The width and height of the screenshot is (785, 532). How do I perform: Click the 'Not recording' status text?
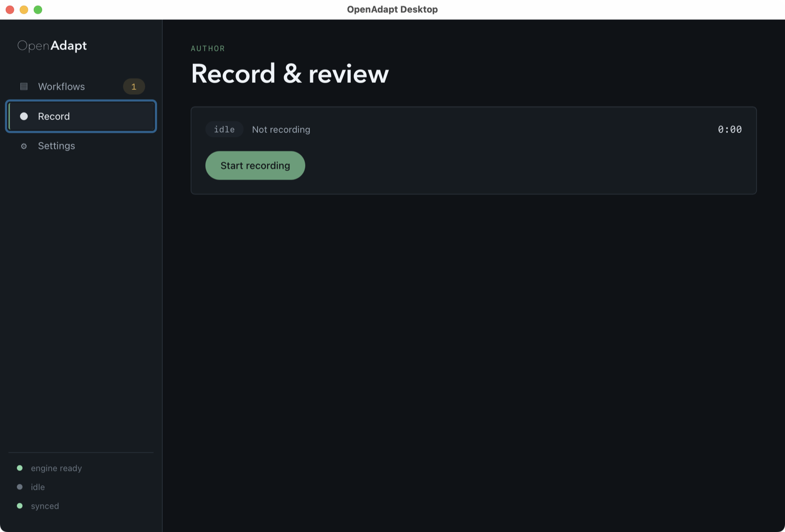click(281, 129)
